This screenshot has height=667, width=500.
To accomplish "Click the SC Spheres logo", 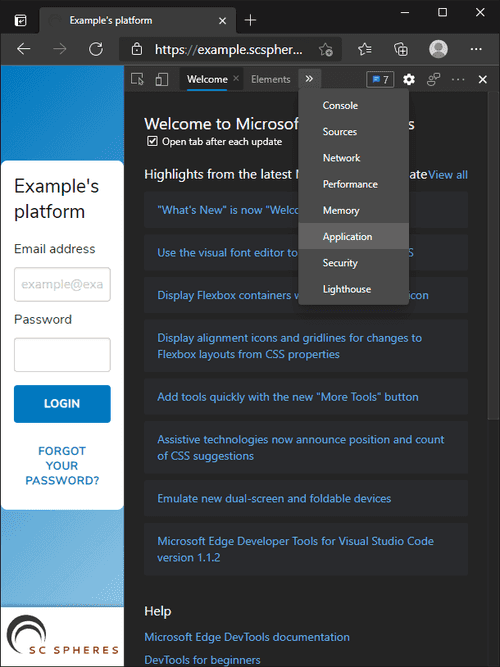I will click(x=62, y=636).
